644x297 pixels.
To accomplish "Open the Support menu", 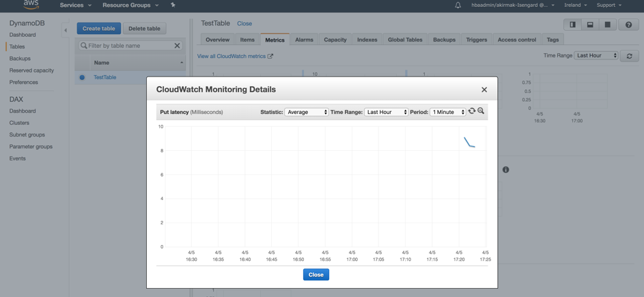I will pos(609,5).
